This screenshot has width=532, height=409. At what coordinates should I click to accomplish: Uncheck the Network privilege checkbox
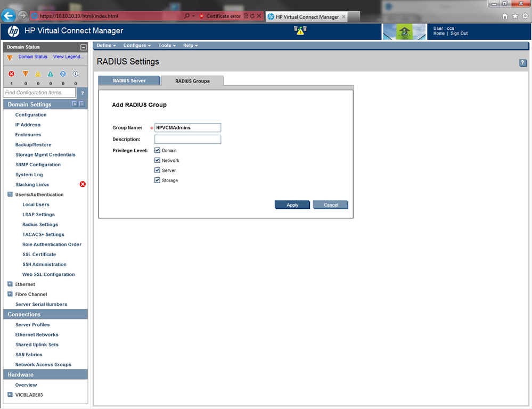coord(157,160)
